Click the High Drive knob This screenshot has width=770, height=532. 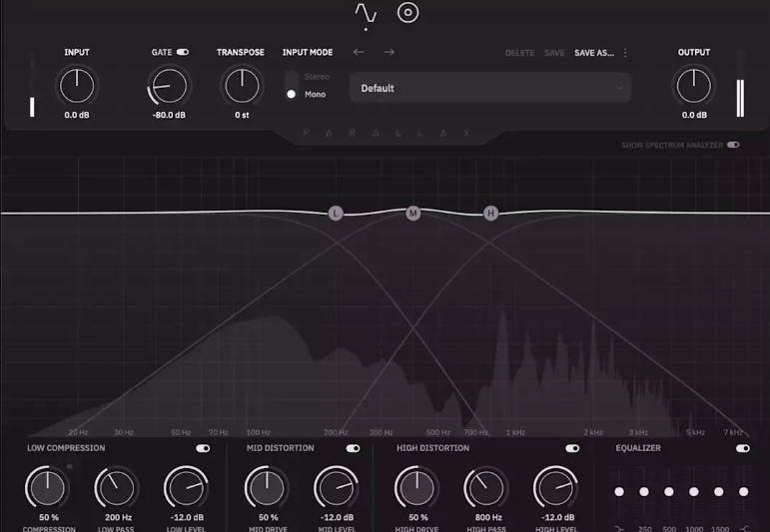coord(416,487)
